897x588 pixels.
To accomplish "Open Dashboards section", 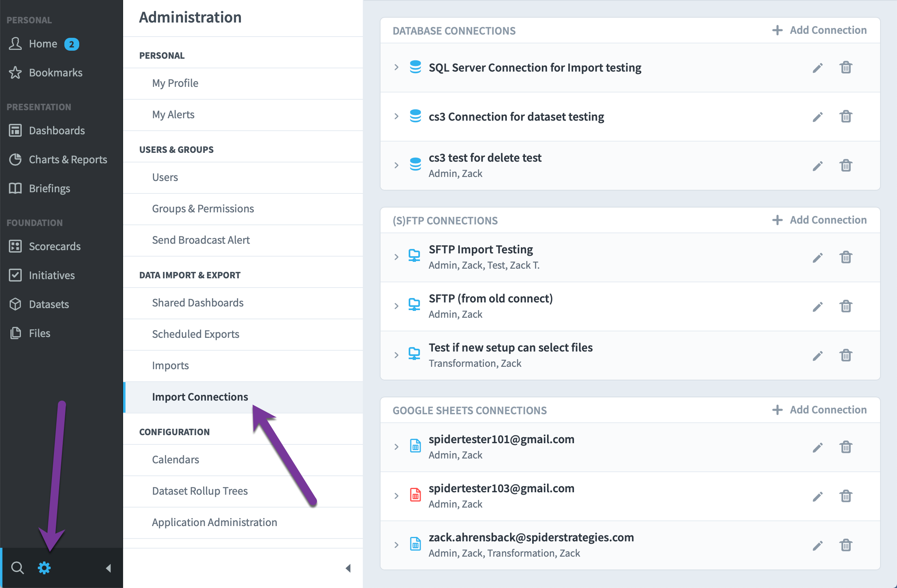I will pos(47,131).
